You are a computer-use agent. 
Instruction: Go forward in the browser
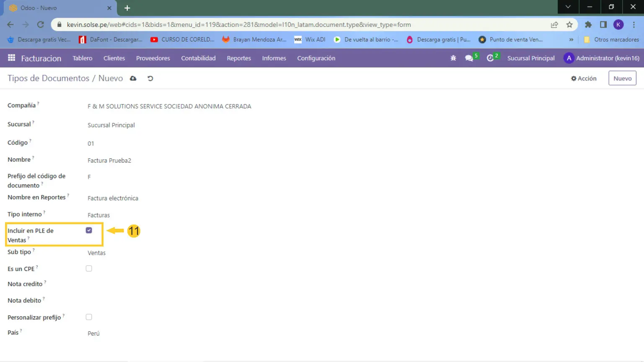(26, 25)
